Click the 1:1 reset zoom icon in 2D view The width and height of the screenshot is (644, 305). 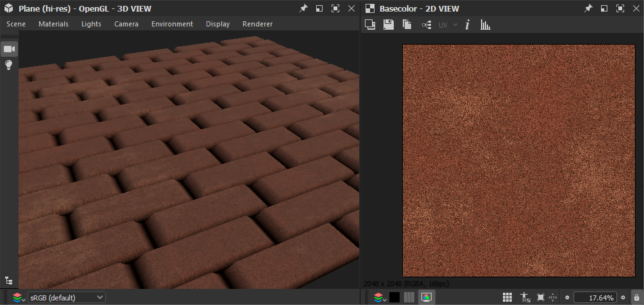tap(553, 297)
